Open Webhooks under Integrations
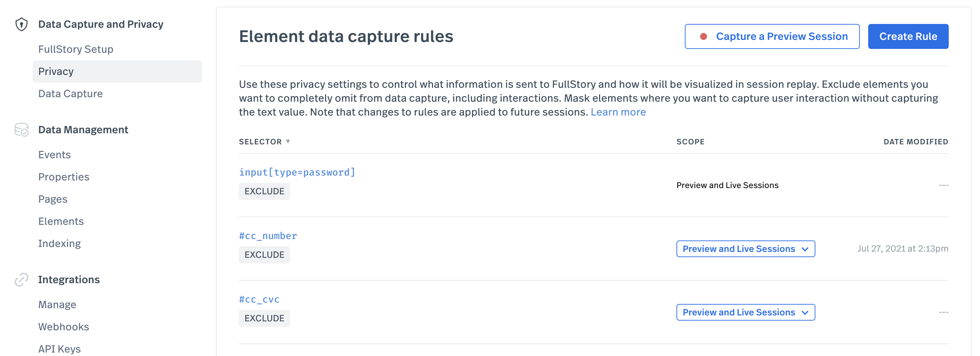Screen dimensions: 980x356 point(64,327)
